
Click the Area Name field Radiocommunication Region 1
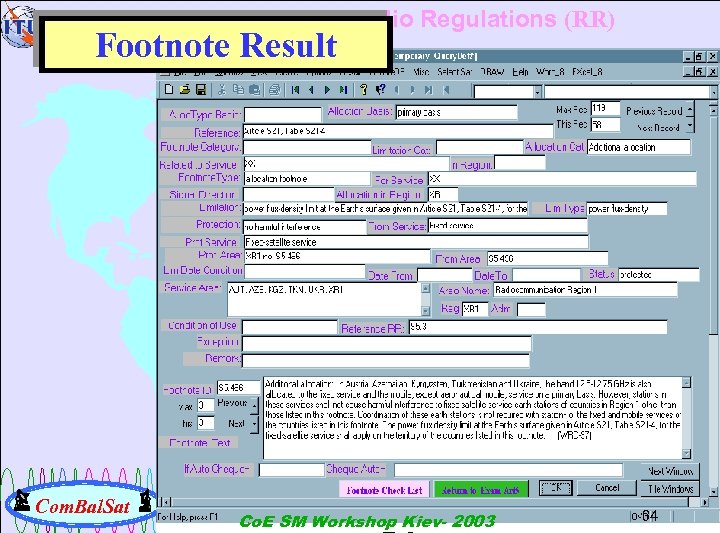585,290
